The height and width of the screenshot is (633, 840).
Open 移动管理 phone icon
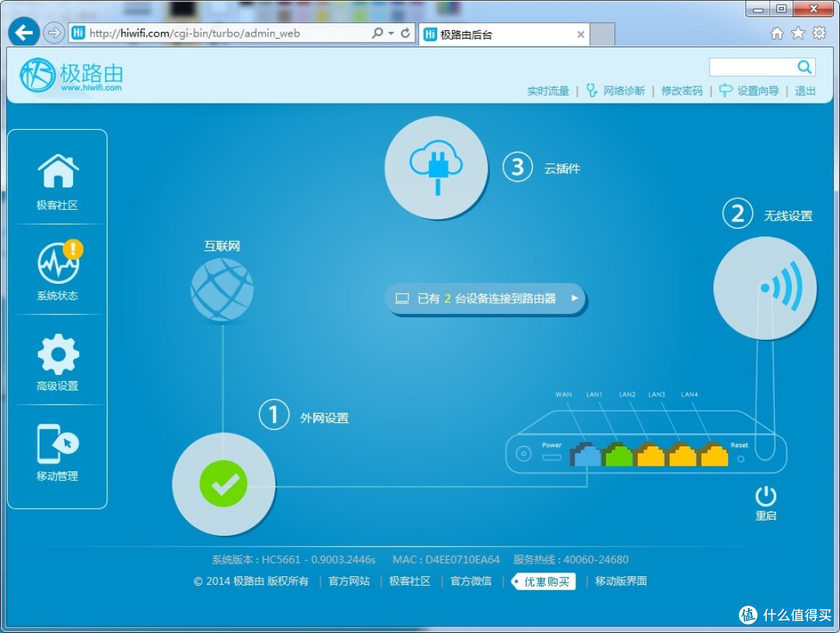pos(58,444)
